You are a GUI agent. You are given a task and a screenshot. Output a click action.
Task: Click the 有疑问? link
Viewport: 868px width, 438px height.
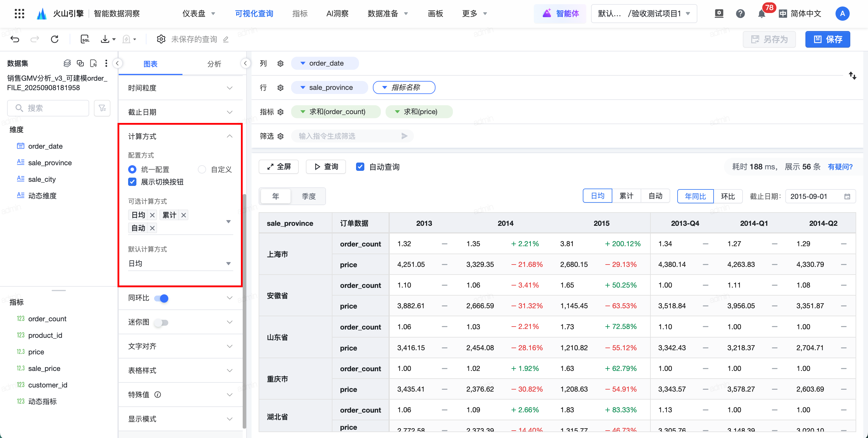(x=840, y=167)
